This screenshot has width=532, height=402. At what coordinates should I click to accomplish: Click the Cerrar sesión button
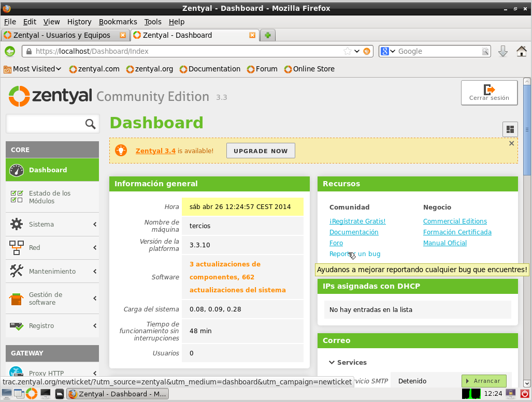pyautogui.click(x=489, y=93)
